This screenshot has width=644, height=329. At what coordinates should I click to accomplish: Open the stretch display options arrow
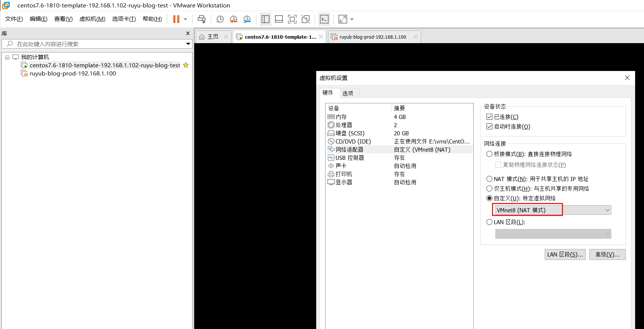click(x=352, y=19)
